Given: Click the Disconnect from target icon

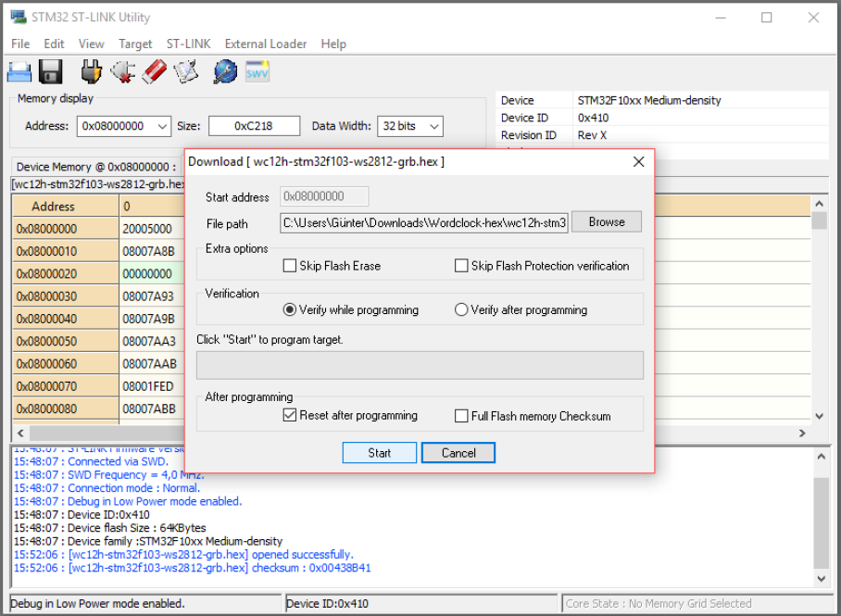Looking at the screenshot, I should (x=122, y=72).
